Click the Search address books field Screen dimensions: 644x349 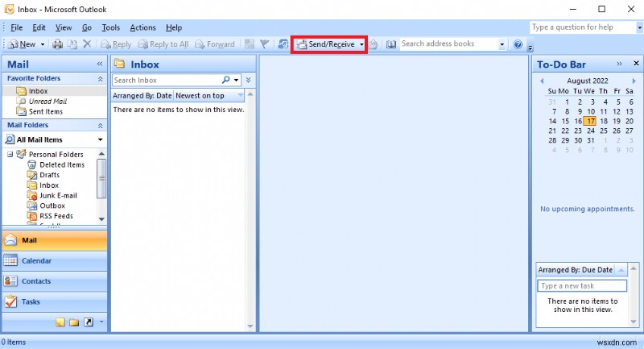(x=449, y=44)
